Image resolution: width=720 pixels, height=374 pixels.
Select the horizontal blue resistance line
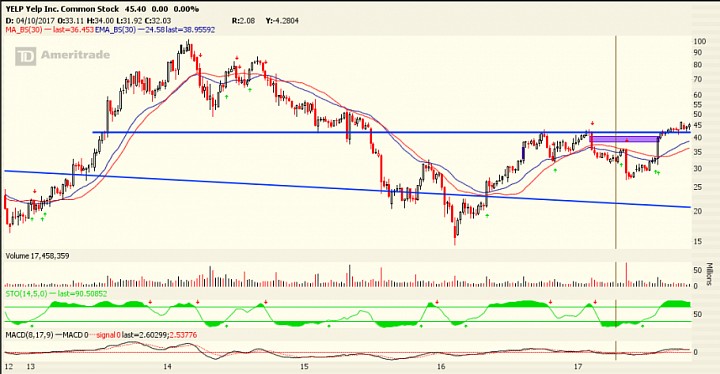tap(391, 133)
